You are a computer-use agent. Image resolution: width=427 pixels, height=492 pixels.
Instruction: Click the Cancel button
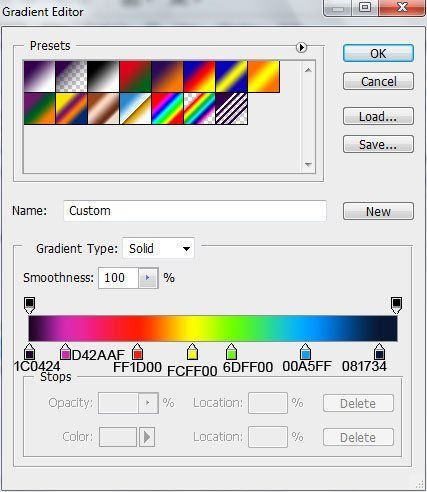point(378,81)
